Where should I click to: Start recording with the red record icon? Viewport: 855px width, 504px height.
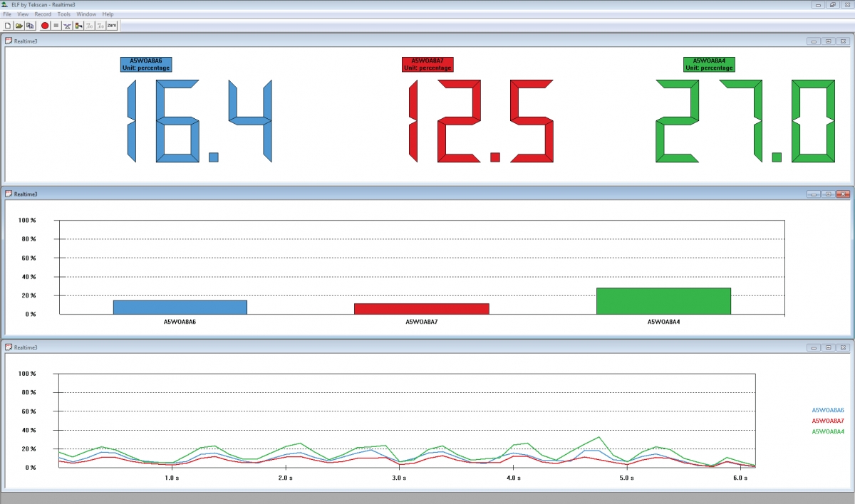coord(45,25)
